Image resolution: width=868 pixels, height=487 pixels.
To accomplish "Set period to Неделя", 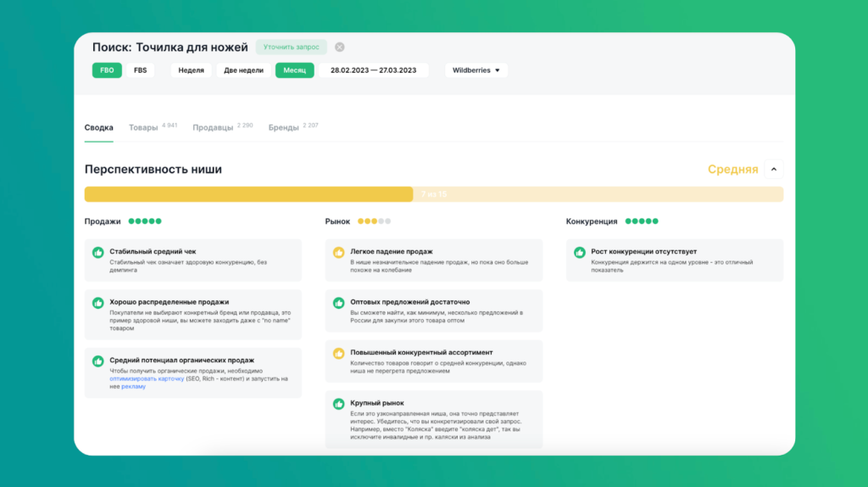I will (x=191, y=70).
